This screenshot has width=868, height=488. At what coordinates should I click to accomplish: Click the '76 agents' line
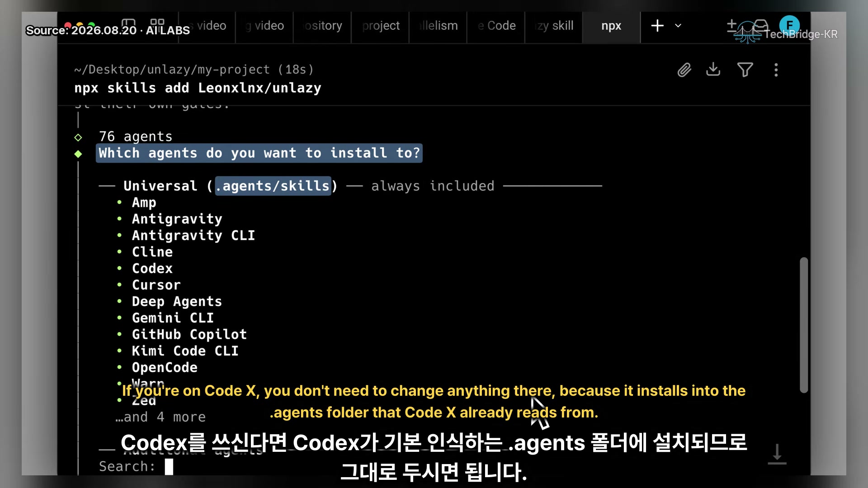pos(136,136)
